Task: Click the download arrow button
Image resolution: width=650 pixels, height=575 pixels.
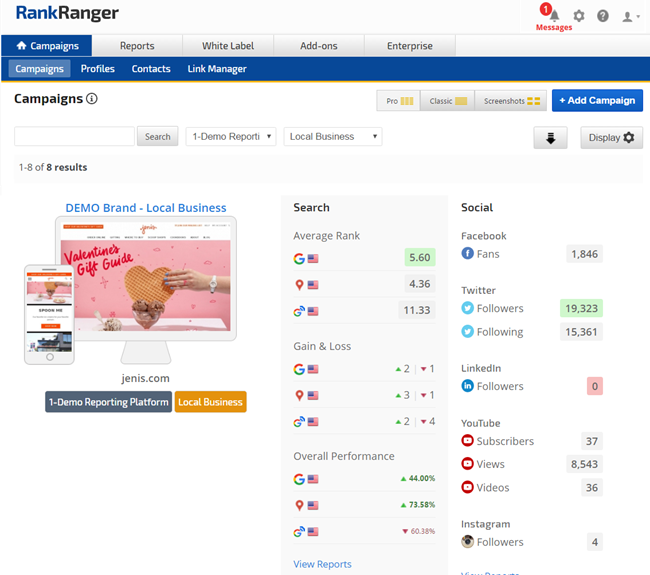Action: click(x=550, y=138)
